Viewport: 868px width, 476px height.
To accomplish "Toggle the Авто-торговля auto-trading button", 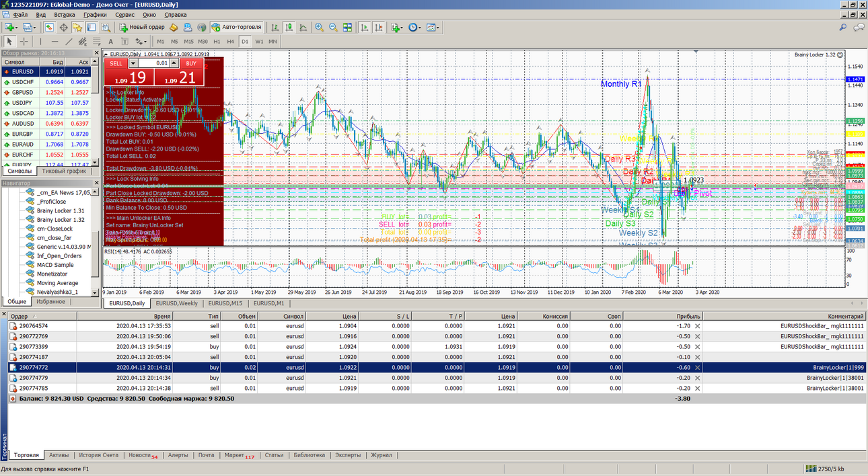I will [236, 28].
